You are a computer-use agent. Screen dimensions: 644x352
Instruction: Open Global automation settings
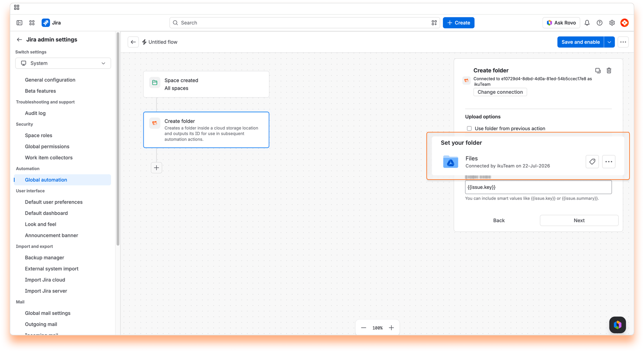63,180
